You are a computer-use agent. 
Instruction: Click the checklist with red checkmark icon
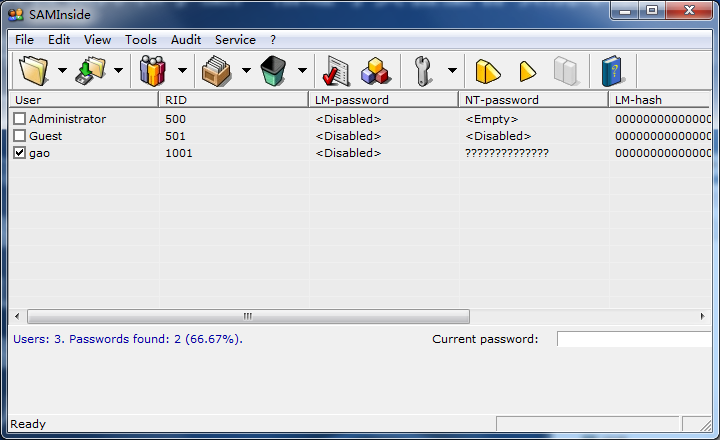[x=336, y=71]
